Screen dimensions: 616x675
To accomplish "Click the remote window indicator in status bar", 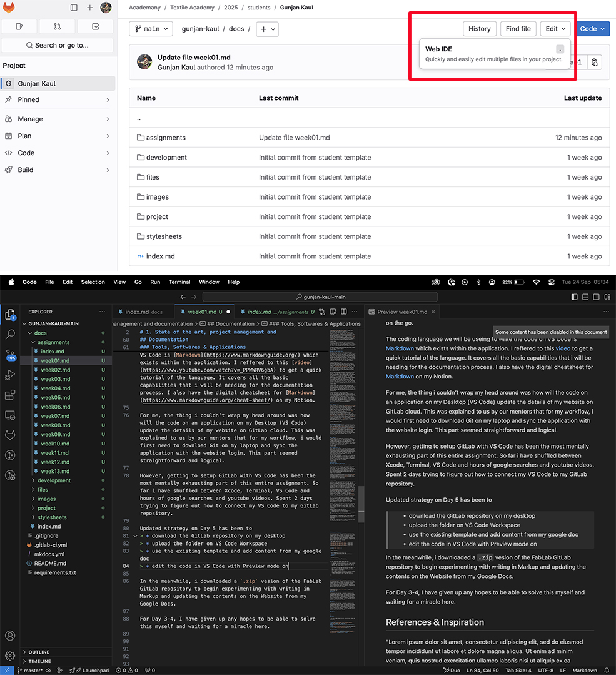I will coord(6,670).
